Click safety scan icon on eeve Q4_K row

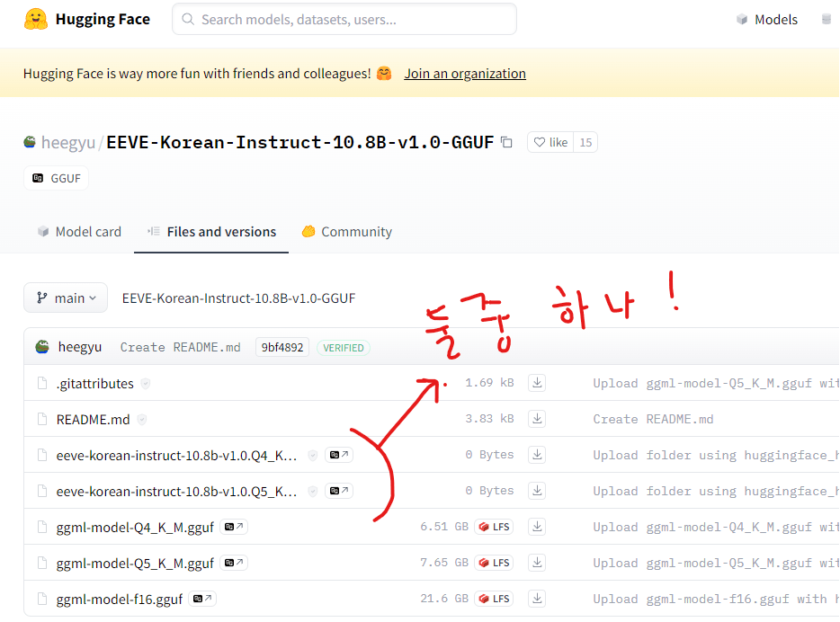[313, 456]
